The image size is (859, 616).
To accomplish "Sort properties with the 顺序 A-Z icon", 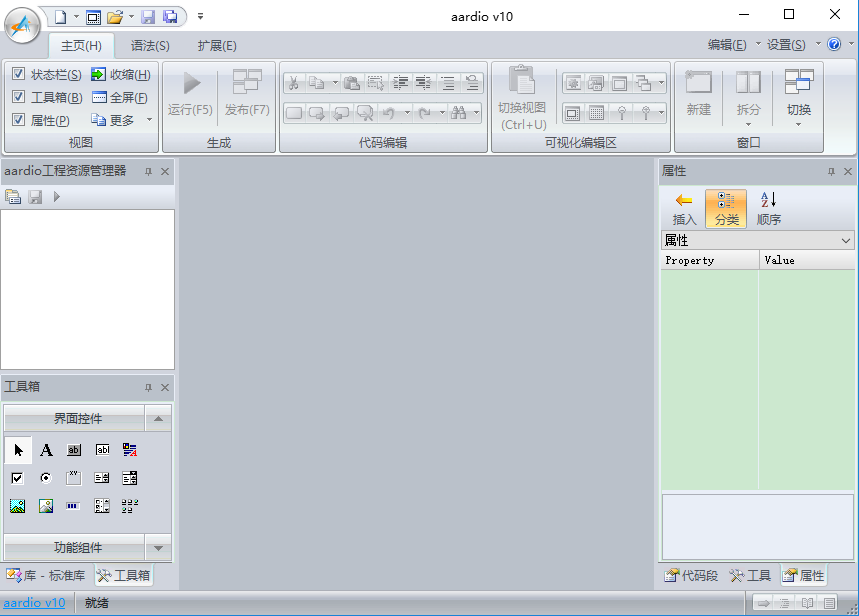I will pos(768,207).
